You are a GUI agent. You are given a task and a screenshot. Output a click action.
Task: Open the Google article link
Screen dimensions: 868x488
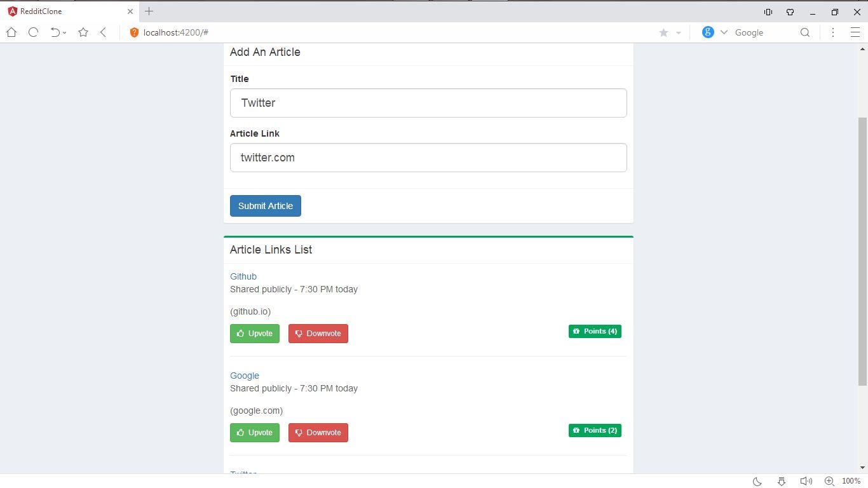pyautogui.click(x=245, y=376)
